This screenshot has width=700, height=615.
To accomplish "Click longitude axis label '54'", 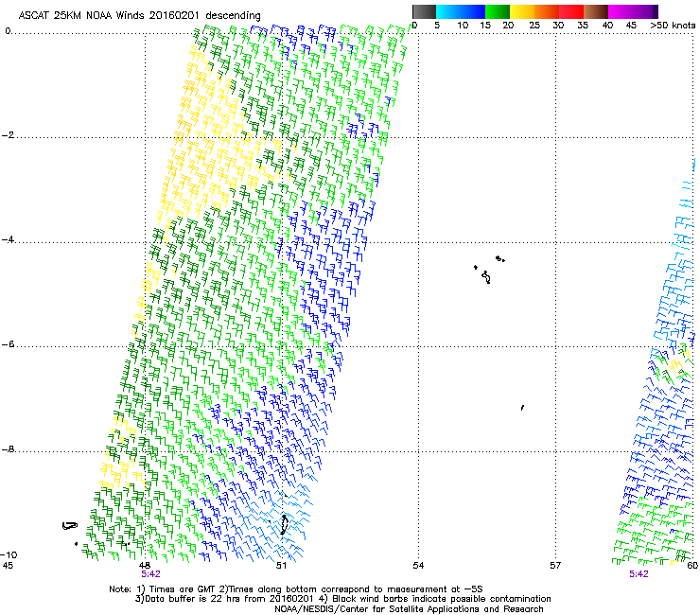I will click(418, 566).
